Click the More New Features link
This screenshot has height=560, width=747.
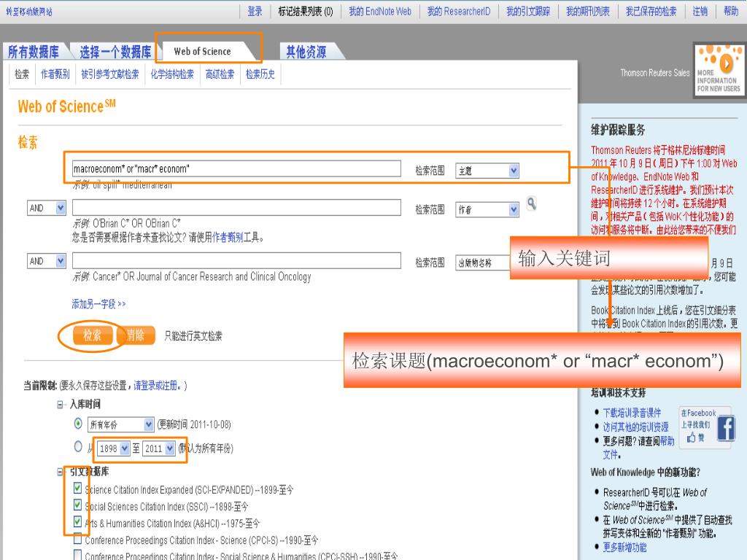coord(624,547)
